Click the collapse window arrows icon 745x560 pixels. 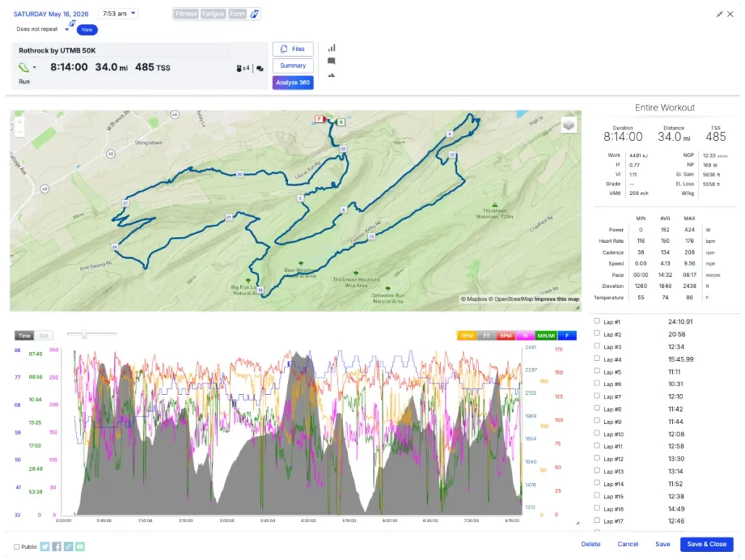[720, 15]
